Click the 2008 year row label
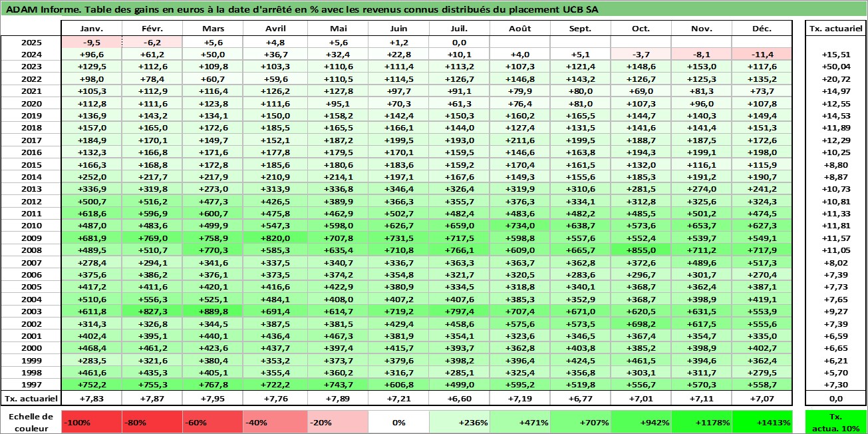The height and width of the screenshot is (434, 868). pos(31,250)
